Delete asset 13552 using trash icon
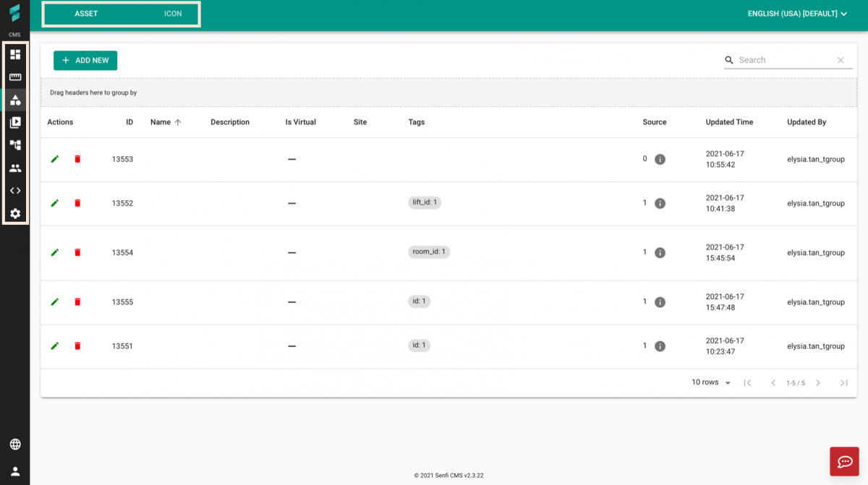Screen dimensions: 868x485 pyautogui.click(x=77, y=202)
